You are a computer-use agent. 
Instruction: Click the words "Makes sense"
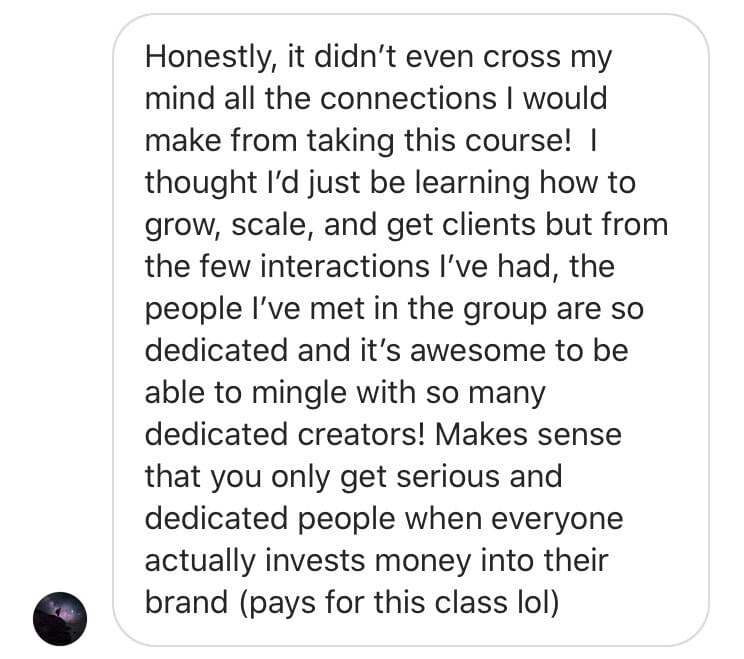(x=528, y=435)
